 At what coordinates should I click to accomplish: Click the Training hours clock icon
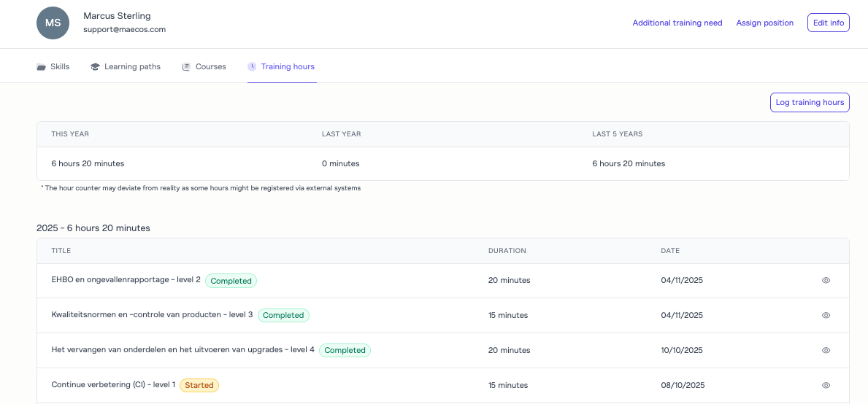(252, 67)
